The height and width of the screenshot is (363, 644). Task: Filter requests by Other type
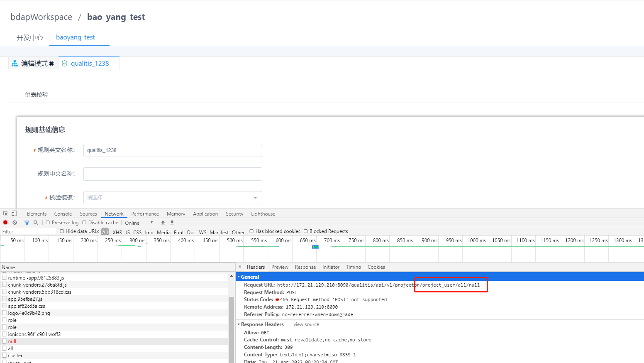pos(238,232)
